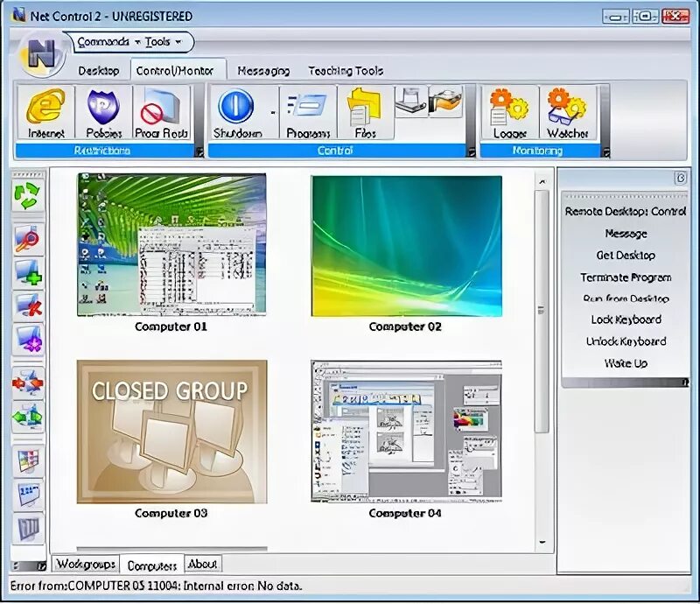Image resolution: width=700 pixels, height=604 pixels.
Task: Click the small scanner device icon
Action: [411, 102]
